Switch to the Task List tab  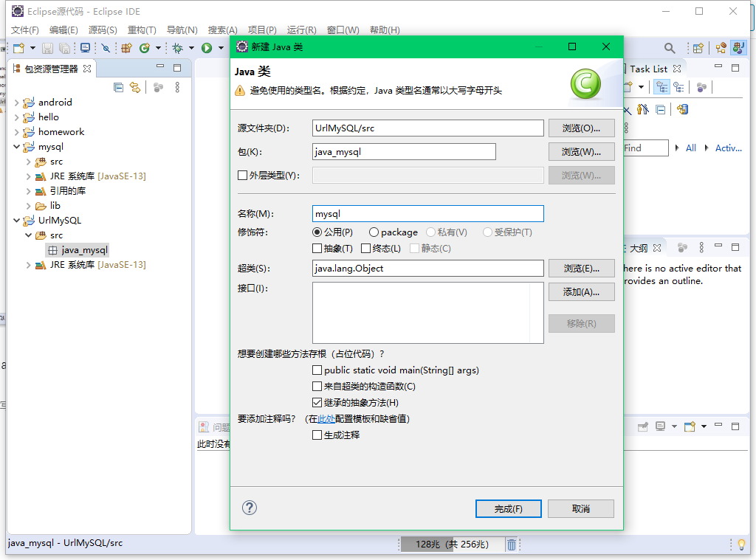(x=650, y=67)
